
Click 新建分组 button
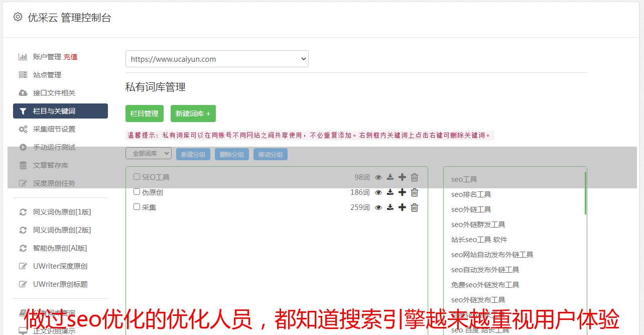point(193,154)
